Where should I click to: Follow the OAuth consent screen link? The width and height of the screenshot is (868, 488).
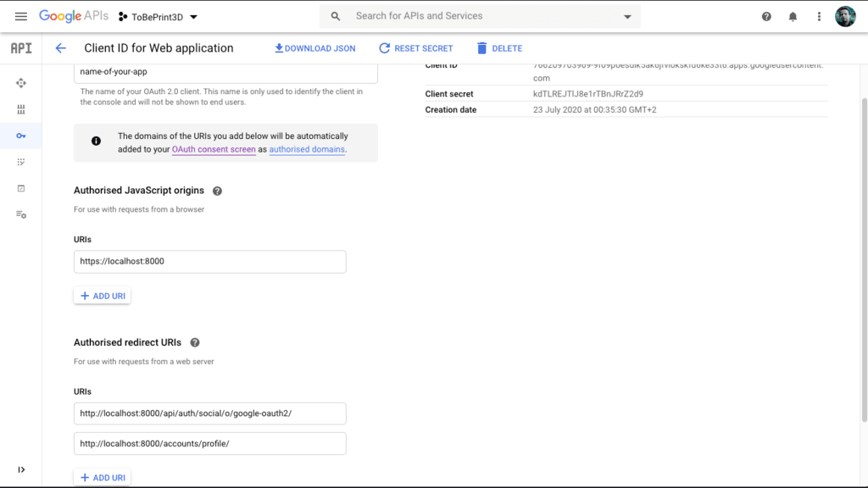(214, 149)
